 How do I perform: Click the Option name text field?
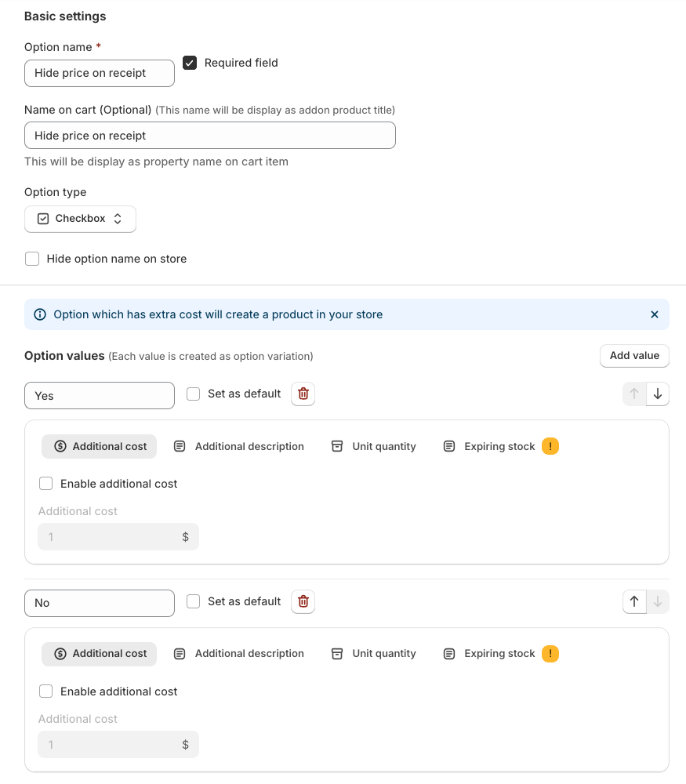click(x=100, y=74)
